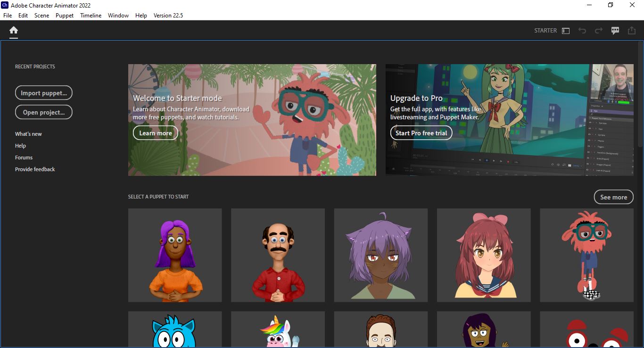Viewport: 644px width, 348px height.
Task: Click the workspace layout icon beside STARTER
Action: (566, 31)
